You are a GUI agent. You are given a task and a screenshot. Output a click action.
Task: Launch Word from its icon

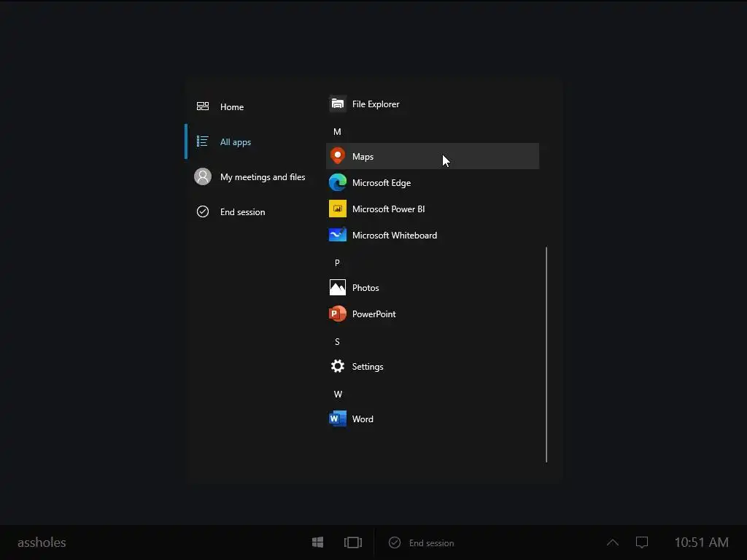(x=337, y=419)
